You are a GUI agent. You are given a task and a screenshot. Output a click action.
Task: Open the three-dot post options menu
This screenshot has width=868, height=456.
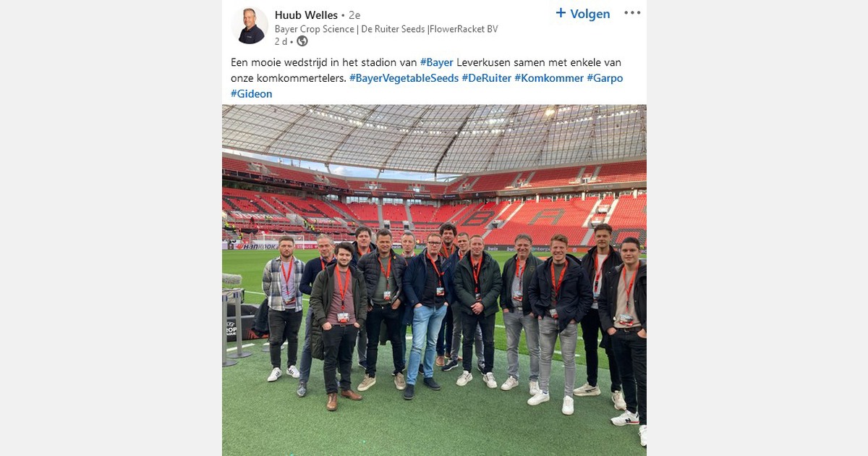pyautogui.click(x=632, y=13)
